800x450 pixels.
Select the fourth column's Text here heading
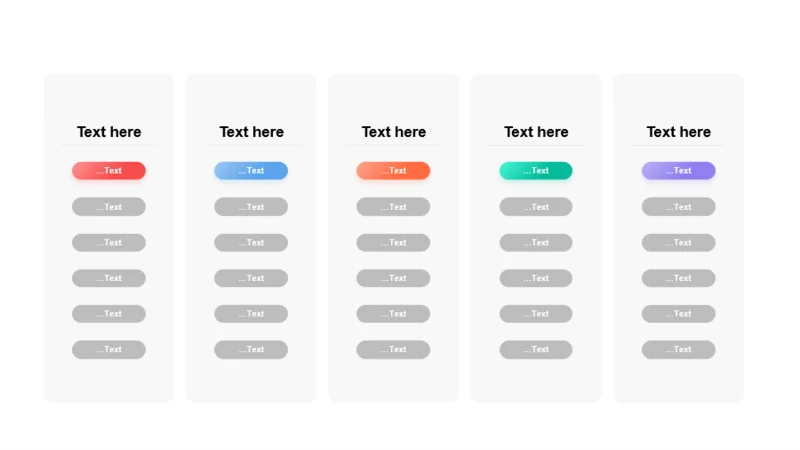tap(536, 132)
